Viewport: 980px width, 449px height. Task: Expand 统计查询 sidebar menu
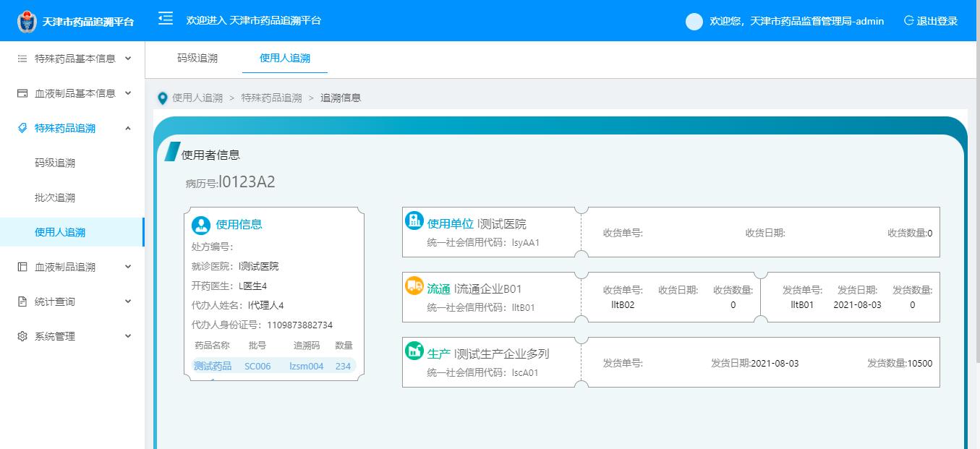tap(72, 302)
